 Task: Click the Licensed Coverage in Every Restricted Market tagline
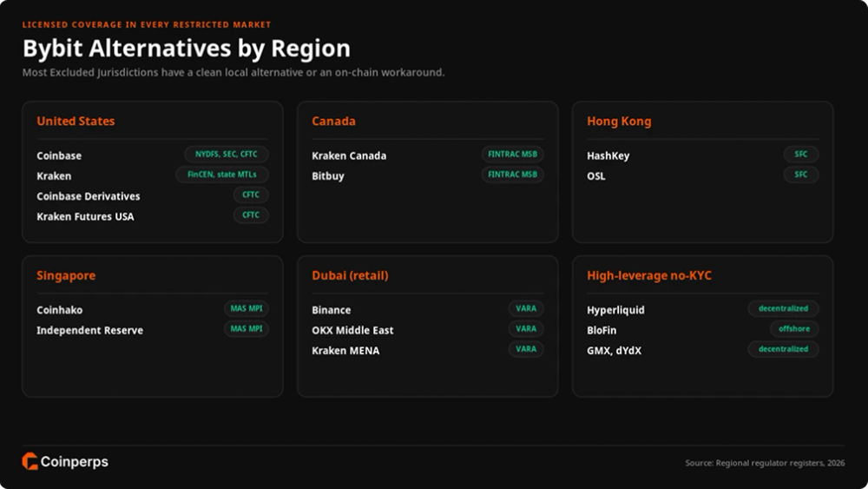(x=147, y=25)
